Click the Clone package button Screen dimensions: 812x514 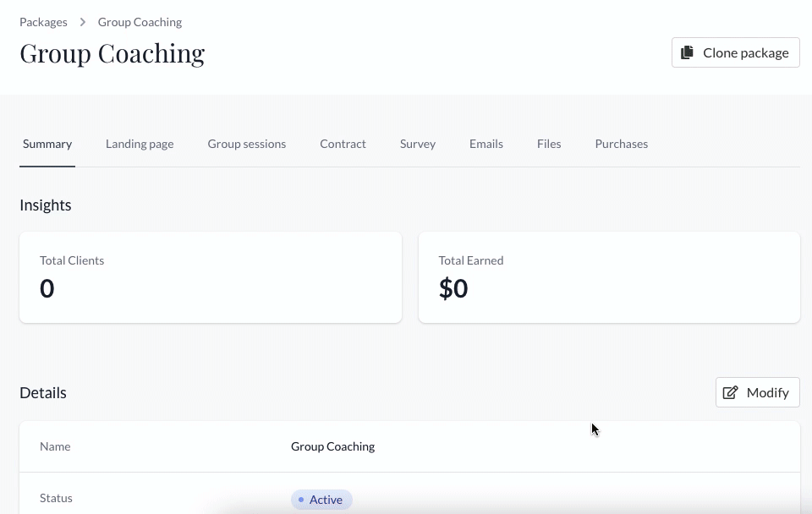tap(735, 52)
